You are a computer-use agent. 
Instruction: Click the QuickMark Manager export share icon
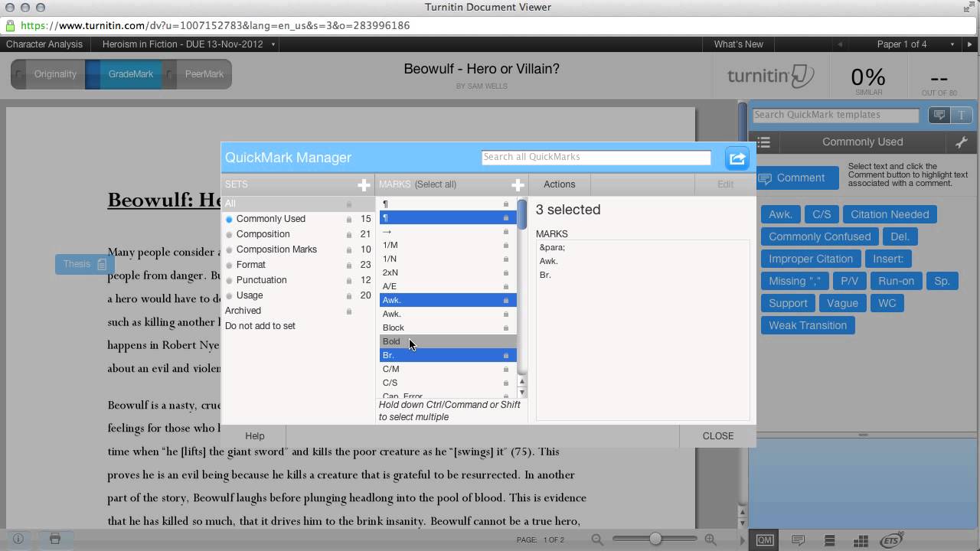pyautogui.click(x=737, y=158)
